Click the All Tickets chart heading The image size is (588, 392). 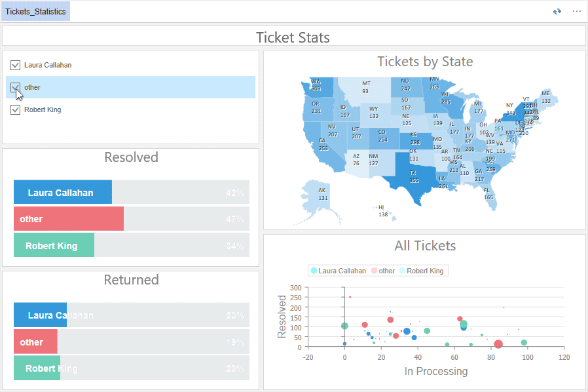(425, 246)
